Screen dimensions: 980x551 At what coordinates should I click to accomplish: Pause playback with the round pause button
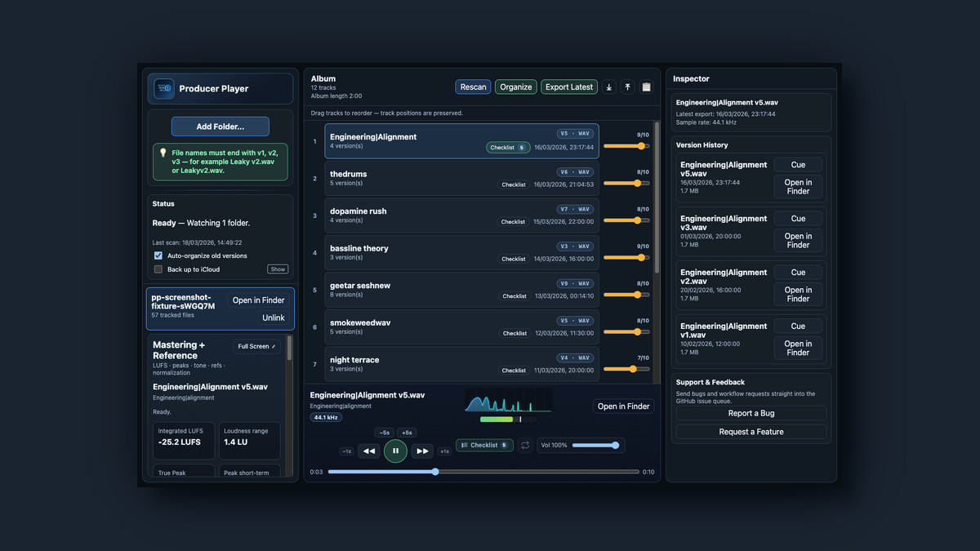click(395, 451)
